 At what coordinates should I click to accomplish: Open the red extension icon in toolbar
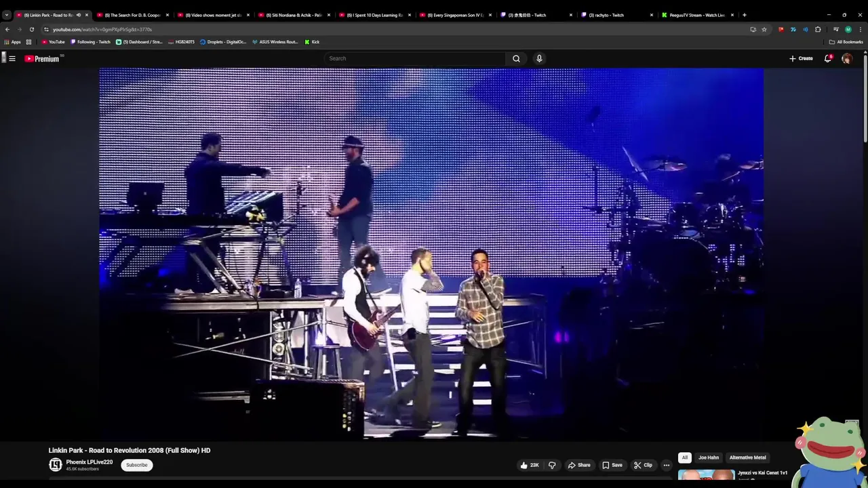pos(781,29)
